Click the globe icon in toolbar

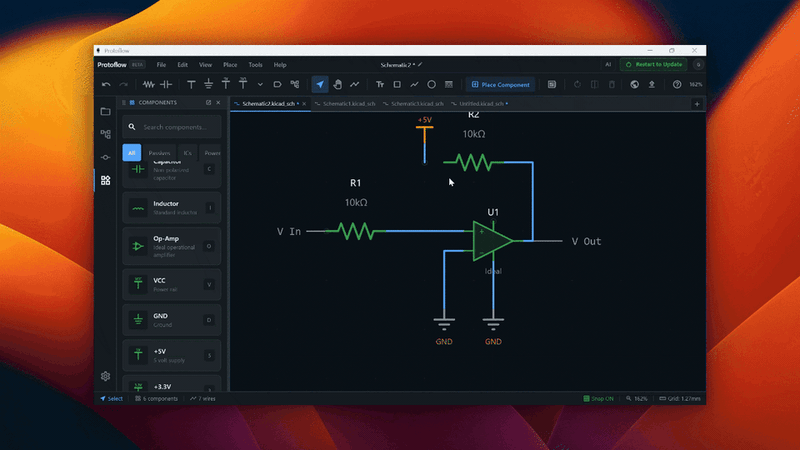click(634, 85)
